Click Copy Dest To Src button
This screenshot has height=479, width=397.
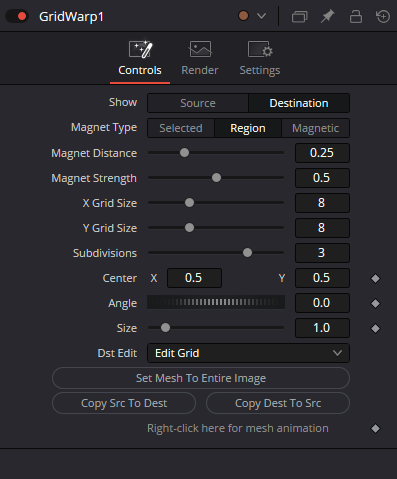pyautogui.click(x=278, y=403)
